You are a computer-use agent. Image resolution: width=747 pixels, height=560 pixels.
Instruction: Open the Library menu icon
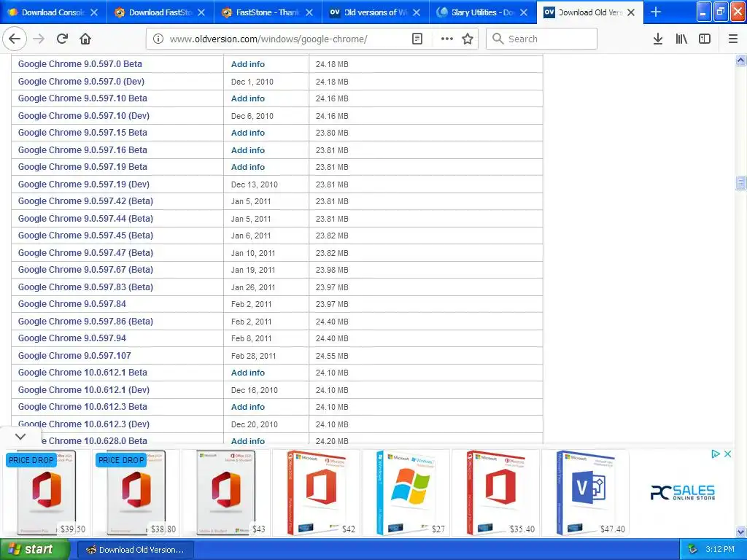[x=681, y=39]
